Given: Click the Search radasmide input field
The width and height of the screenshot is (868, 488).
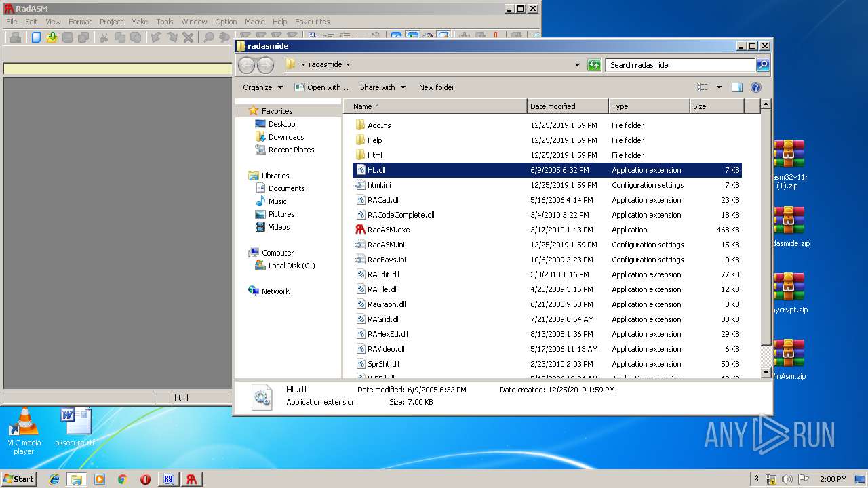Looking at the screenshot, I should point(680,65).
